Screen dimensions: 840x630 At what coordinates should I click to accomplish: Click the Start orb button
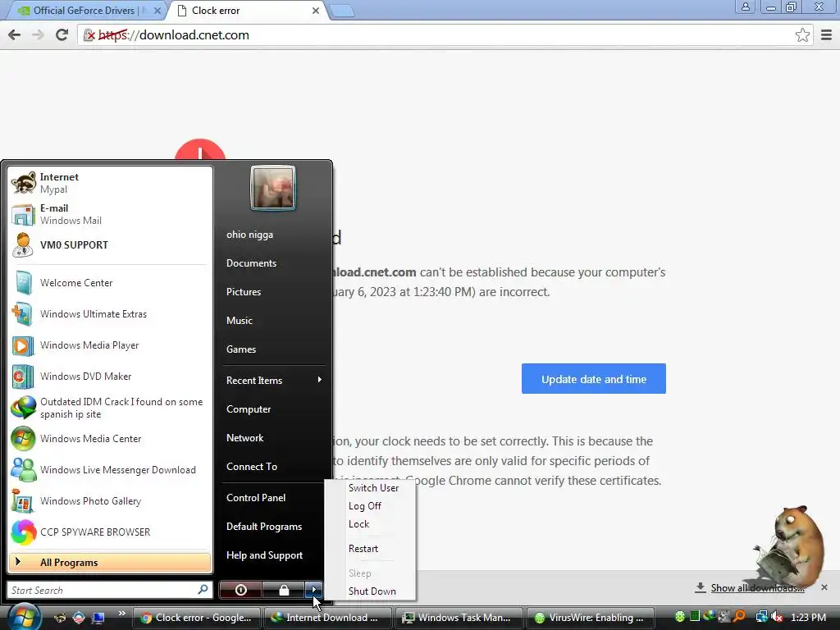24,616
